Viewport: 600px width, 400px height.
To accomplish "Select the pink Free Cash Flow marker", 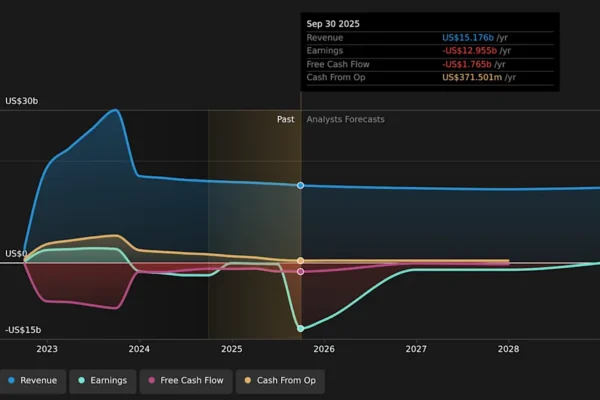I will click(300, 271).
